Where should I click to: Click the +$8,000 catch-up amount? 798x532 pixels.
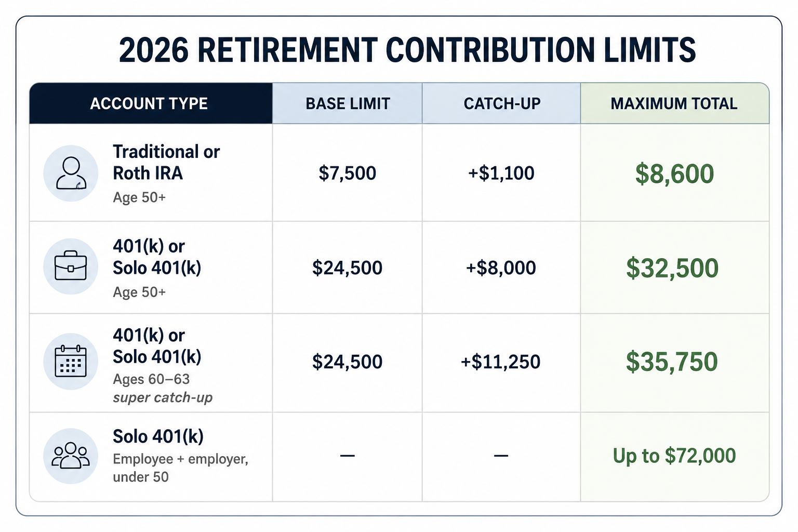501,268
